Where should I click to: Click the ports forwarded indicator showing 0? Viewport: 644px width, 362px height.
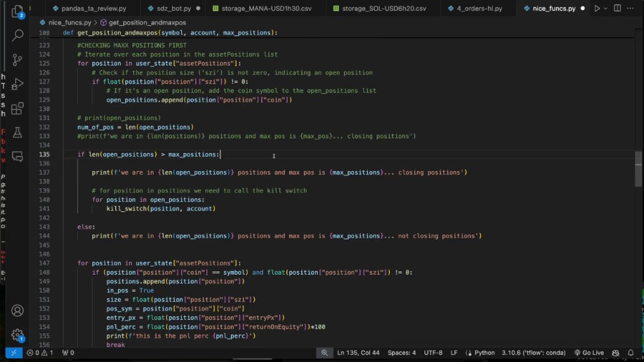pyautogui.click(x=68, y=353)
